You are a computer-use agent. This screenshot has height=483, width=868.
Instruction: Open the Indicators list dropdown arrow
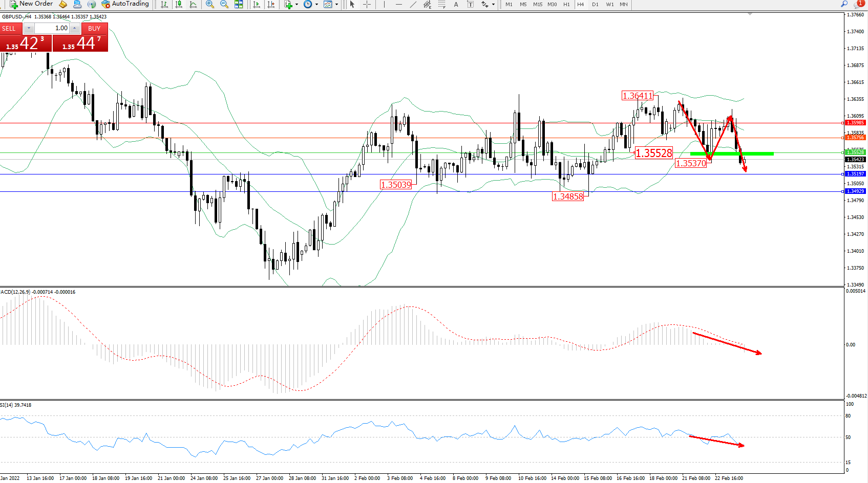coord(297,4)
